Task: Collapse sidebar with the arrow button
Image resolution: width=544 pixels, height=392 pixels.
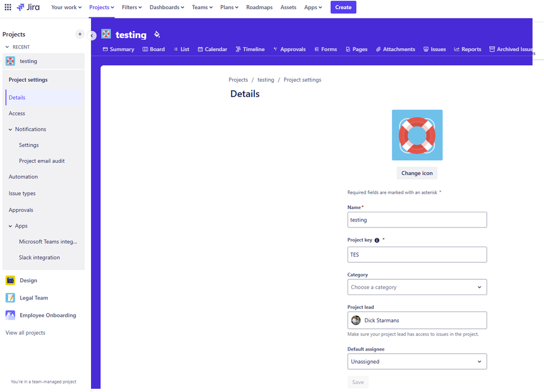Action: point(92,35)
